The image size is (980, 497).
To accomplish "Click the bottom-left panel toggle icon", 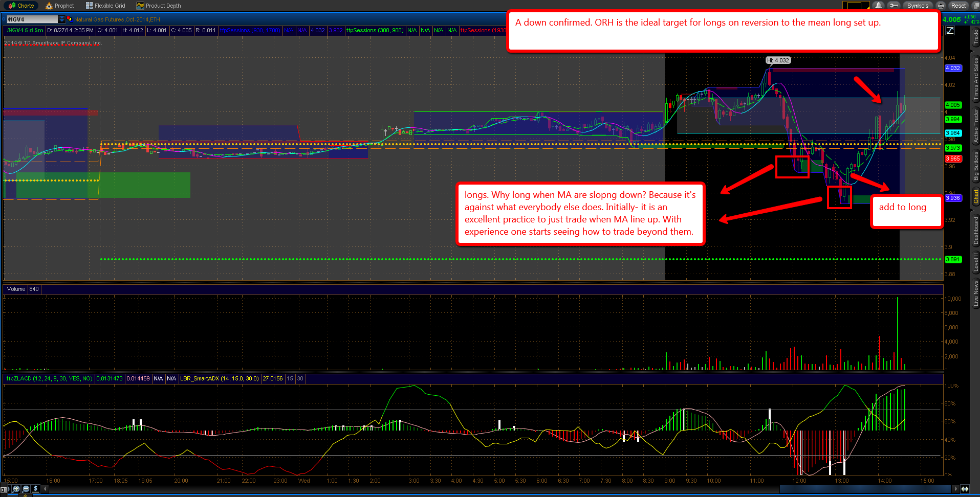I will click(x=5, y=489).
